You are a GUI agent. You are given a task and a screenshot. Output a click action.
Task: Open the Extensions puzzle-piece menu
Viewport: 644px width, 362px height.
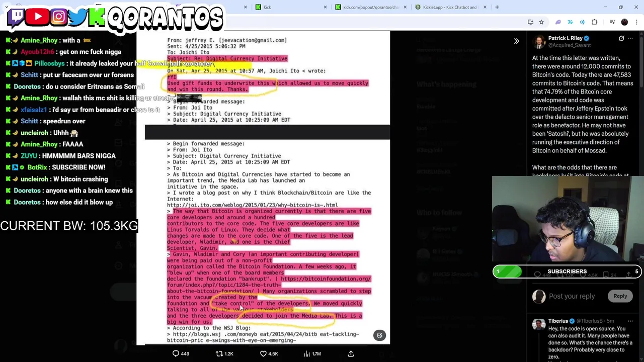(x=595, y=22)
